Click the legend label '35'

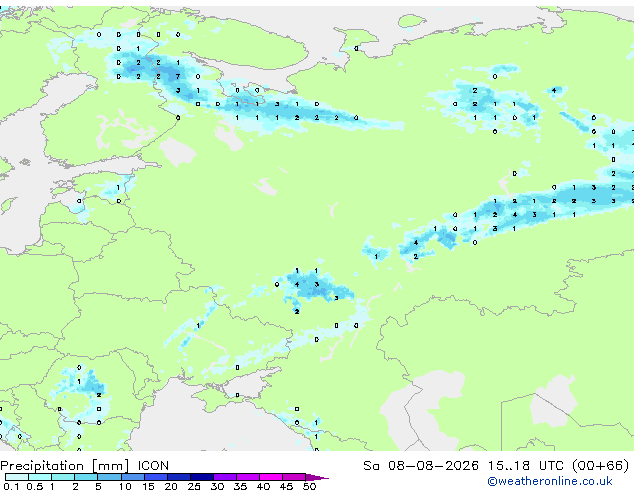click(x=240, y=486)
